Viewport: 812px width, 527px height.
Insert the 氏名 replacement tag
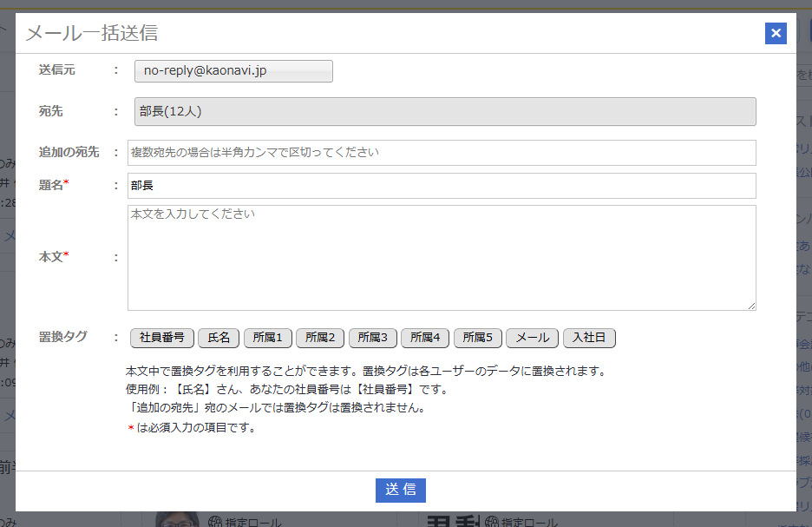click(219, 338)
